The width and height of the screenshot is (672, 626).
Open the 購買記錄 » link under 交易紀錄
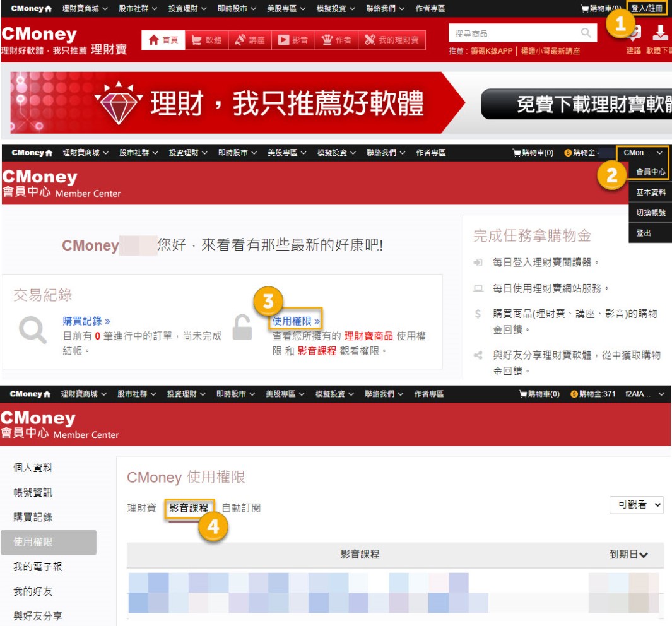click(x=86, y=321)
